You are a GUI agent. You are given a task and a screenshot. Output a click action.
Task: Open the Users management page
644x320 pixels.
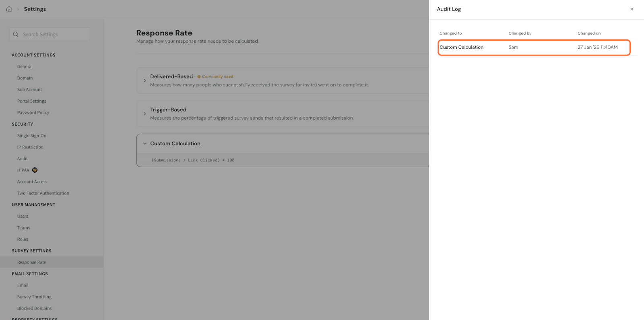[x=23, y=217]
